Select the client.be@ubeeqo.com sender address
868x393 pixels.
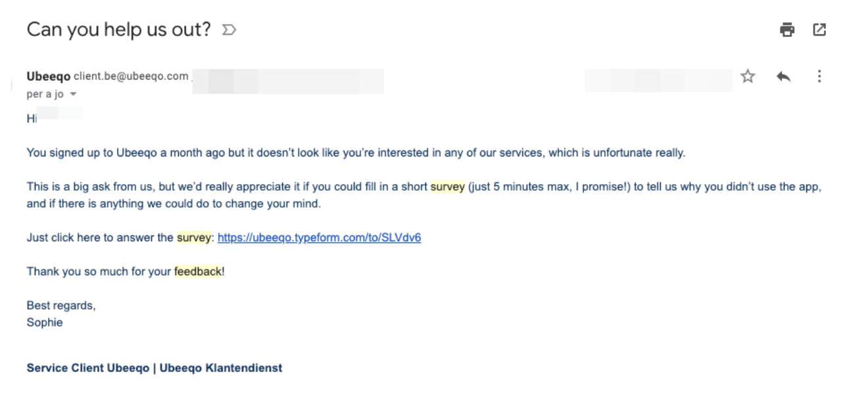131,76
